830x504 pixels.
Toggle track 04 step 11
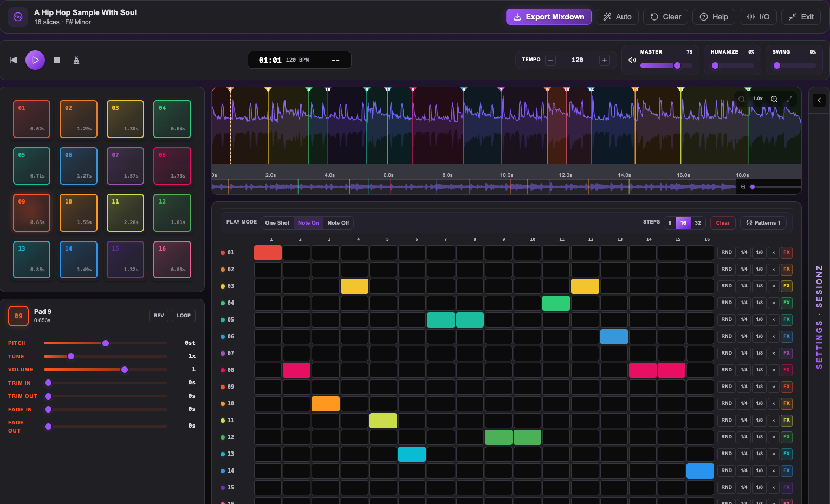pyautogui.click(x=556, y=303)
